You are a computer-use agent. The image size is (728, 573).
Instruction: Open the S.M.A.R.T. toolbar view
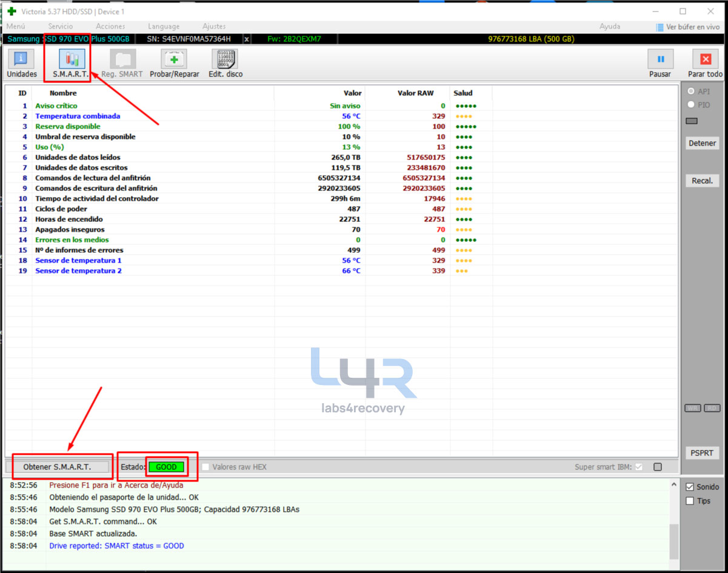[72, 64]
